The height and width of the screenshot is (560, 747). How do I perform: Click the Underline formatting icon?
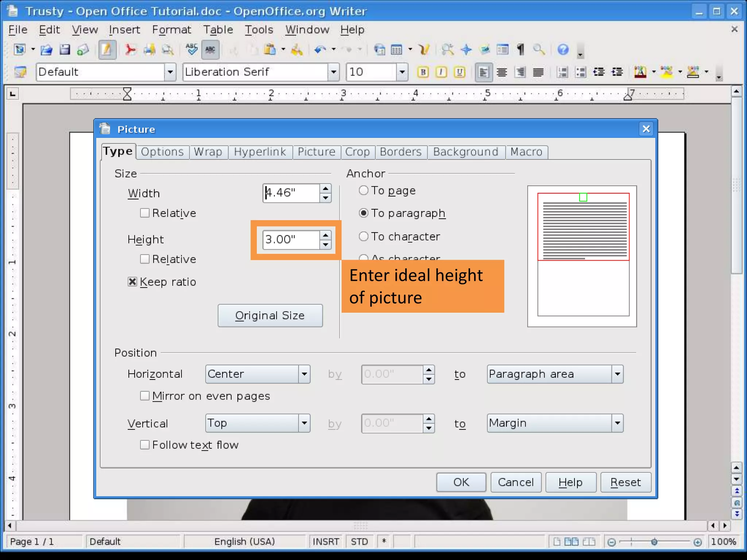point(460,72)
